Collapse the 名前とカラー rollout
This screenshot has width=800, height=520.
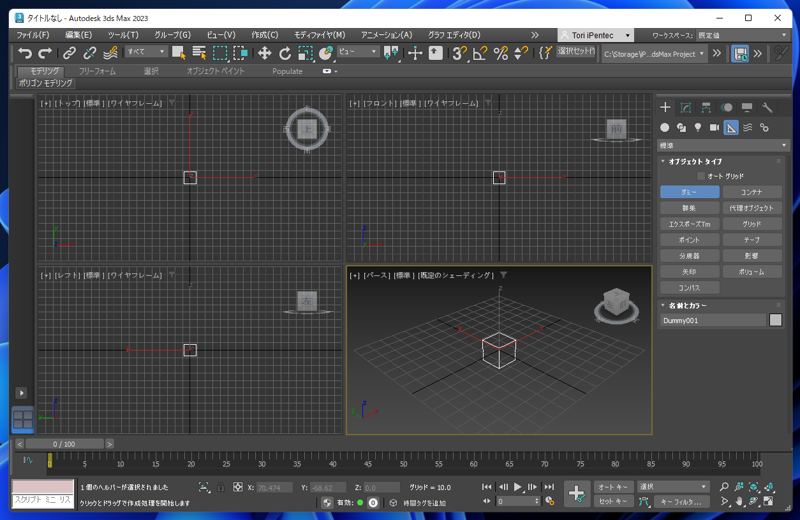tap(684, 306)
